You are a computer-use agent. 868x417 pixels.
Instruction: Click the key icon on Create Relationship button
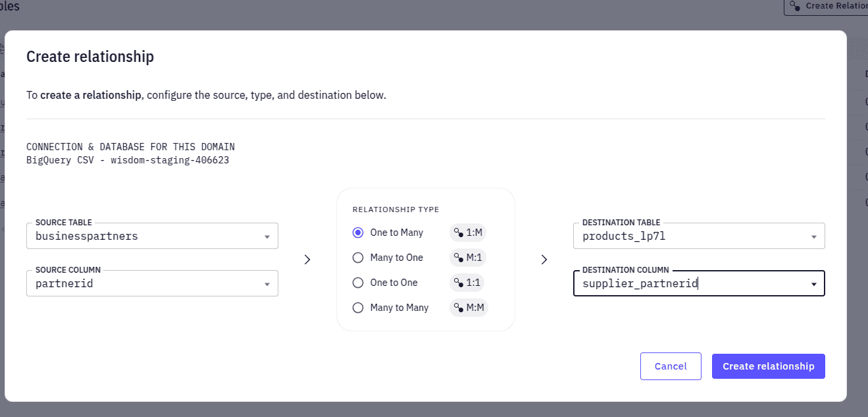click(x=794, y=7)
